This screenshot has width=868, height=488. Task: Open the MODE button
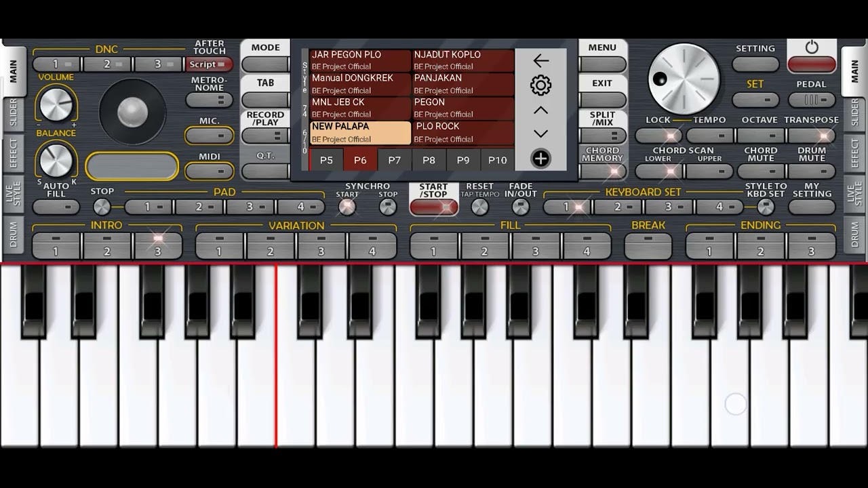[x=266, y=64]
